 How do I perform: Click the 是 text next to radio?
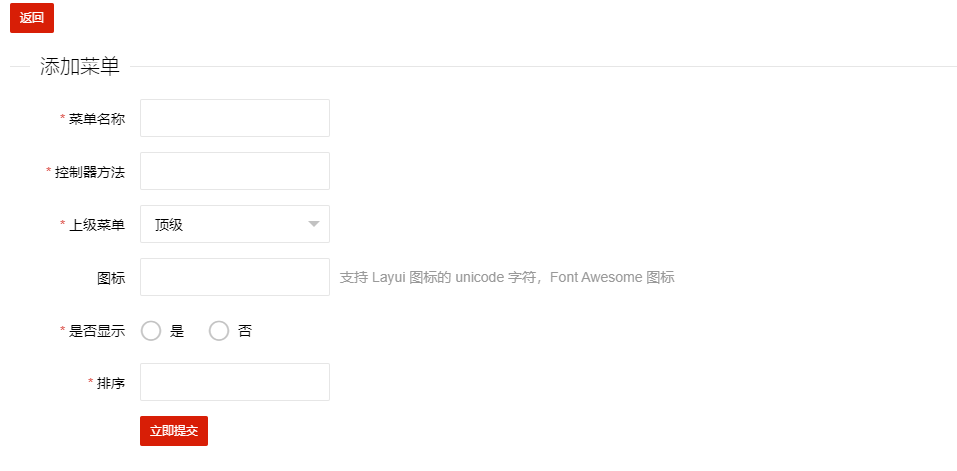[177, 331]
